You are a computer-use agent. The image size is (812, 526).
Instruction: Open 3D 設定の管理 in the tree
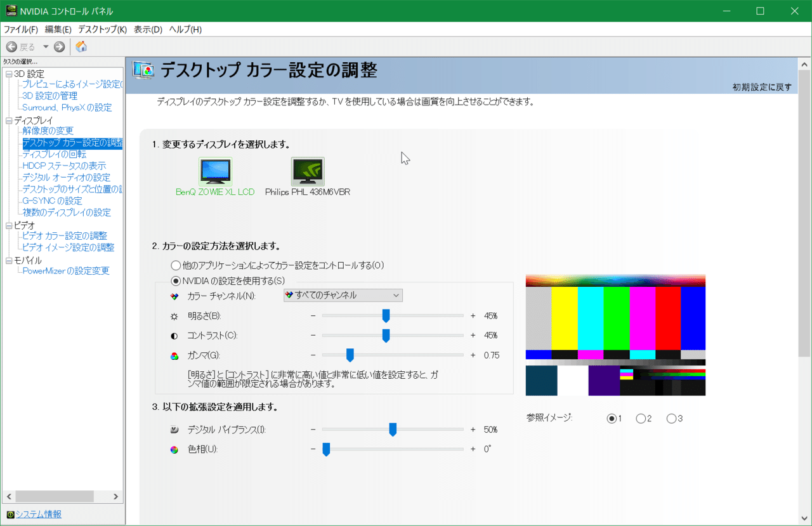click(49, 96)
